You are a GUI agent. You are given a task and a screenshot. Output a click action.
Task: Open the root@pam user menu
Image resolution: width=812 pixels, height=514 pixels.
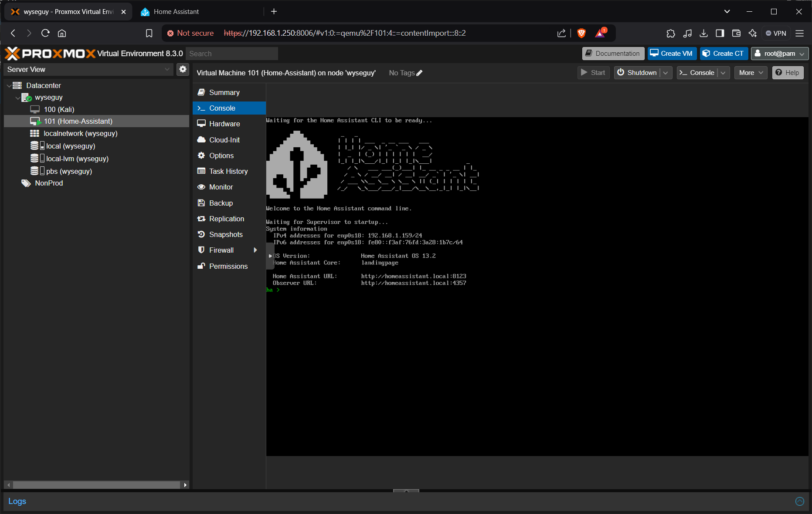(x=779, y=54)
